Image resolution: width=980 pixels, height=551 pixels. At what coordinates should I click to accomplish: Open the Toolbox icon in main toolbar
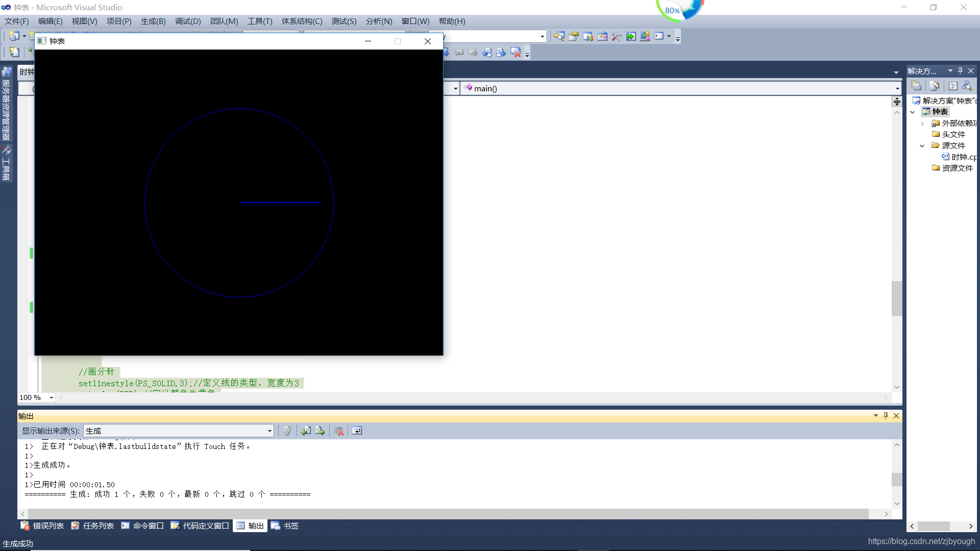[617, 36]
